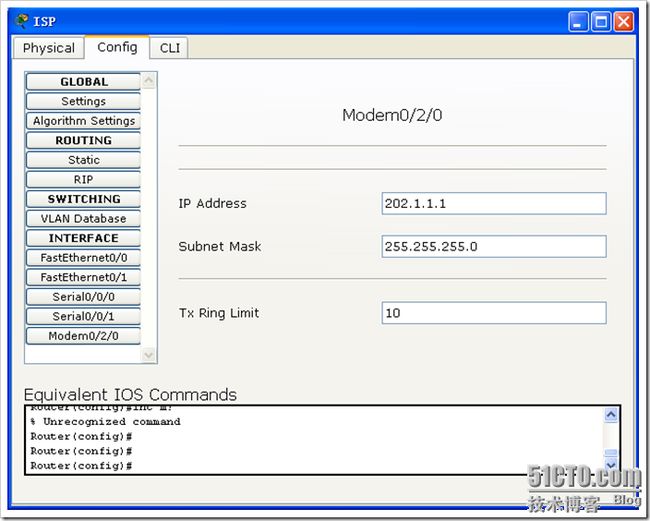Viewport: 650px width, 521px height.
Task: Open the CLI tab
Action: 170,48
